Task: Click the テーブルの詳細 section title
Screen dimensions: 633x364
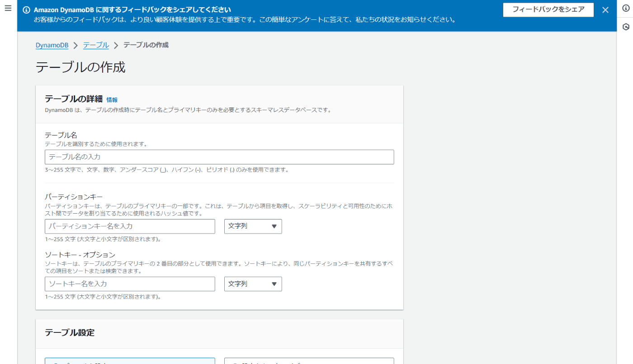Action: pyautogui.click(x=74, y=99)
